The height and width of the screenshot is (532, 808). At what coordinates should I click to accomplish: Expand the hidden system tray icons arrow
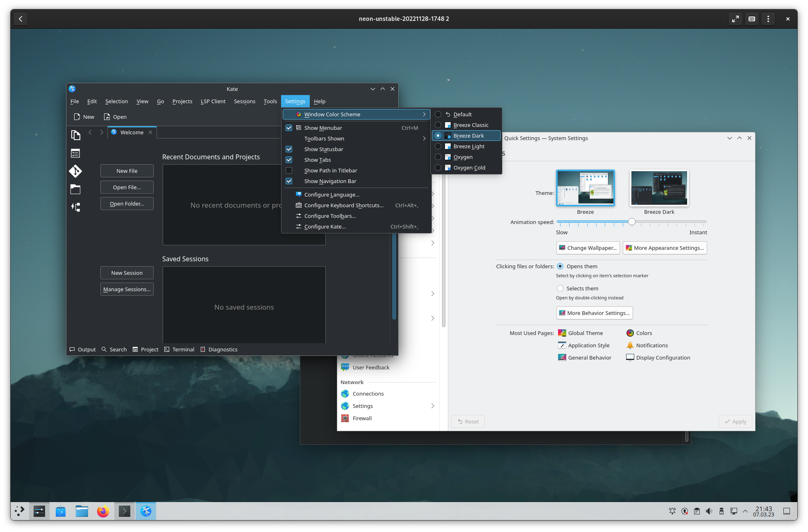pos(745,511)
